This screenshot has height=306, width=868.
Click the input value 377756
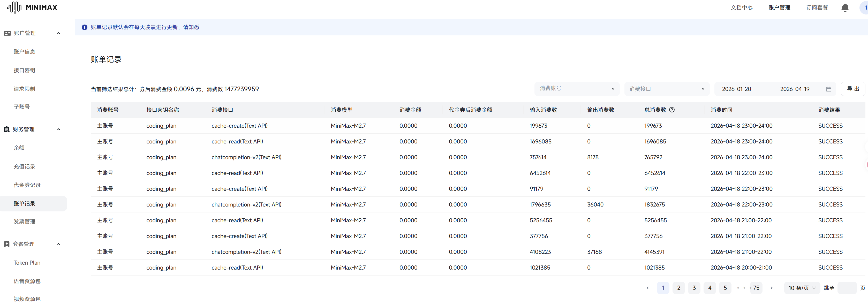[x=539, y=236]
